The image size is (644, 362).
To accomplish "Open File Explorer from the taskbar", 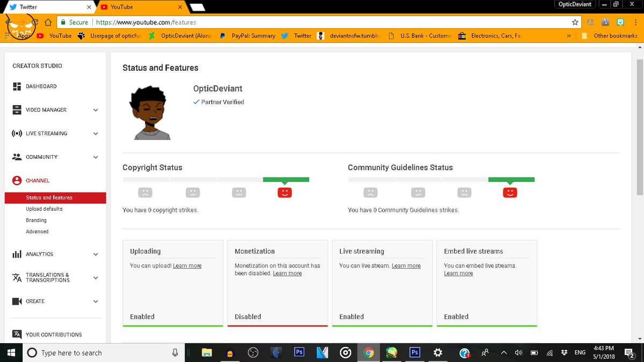I will pos(206,352).
